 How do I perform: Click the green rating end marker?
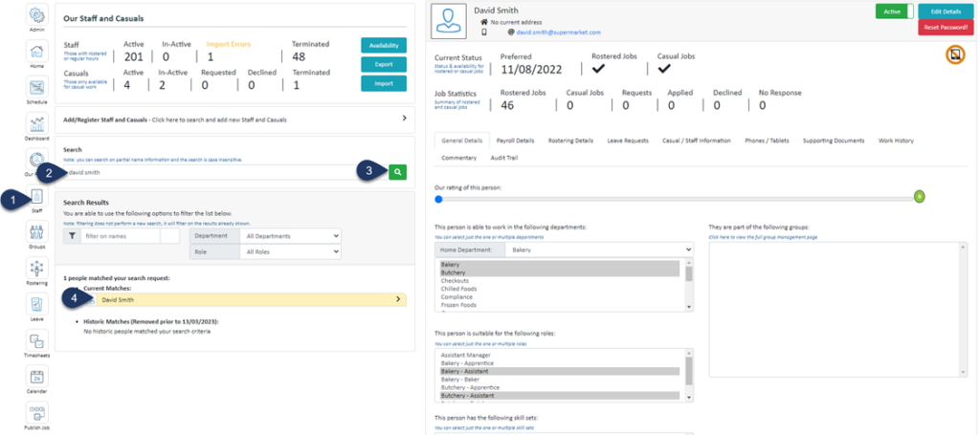tap(920, 197)
